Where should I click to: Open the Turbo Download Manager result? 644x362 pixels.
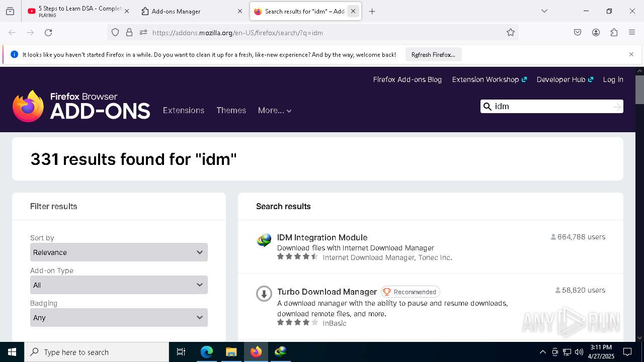[x=327, y=292]
